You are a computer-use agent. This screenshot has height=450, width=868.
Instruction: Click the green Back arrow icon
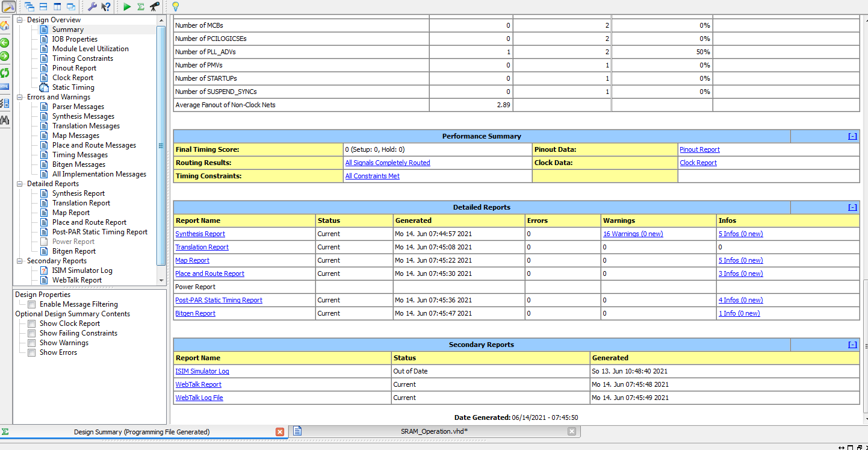(x=5, y=43)
